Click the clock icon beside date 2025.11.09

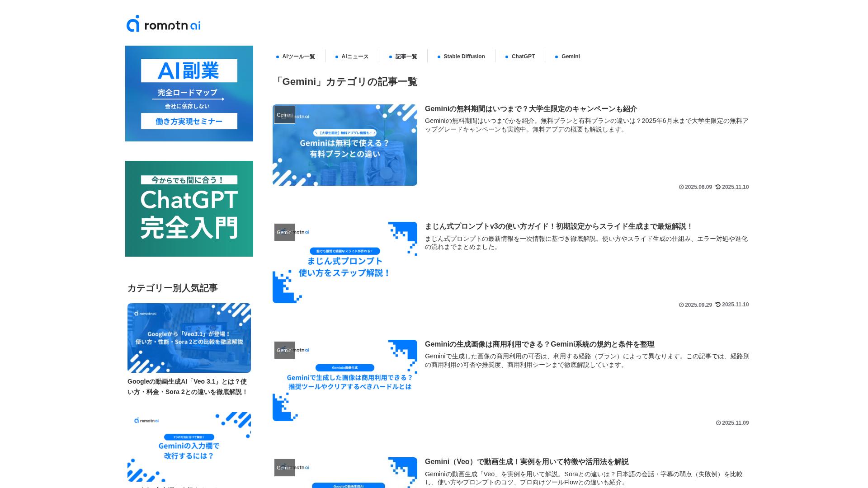(718, 422)
